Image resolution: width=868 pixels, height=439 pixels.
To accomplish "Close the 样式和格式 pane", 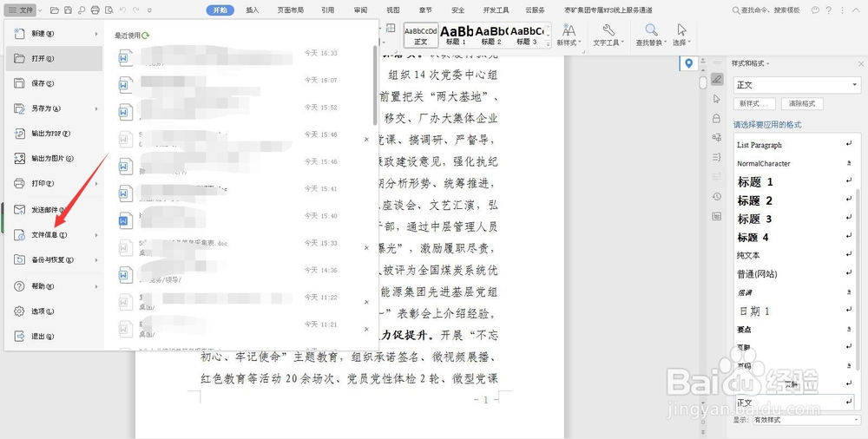I will (861, 63).
